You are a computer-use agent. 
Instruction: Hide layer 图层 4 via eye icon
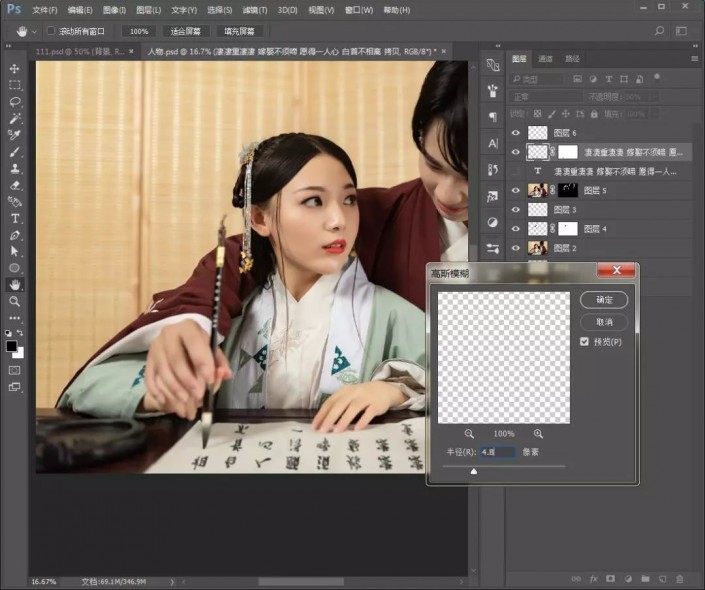coord(516,229)
